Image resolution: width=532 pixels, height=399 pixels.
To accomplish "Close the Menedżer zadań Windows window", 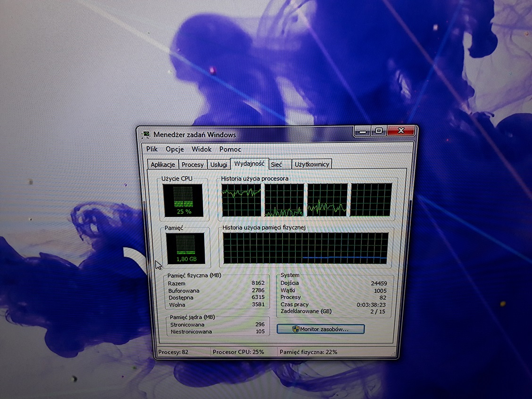I will coord(401,131).
